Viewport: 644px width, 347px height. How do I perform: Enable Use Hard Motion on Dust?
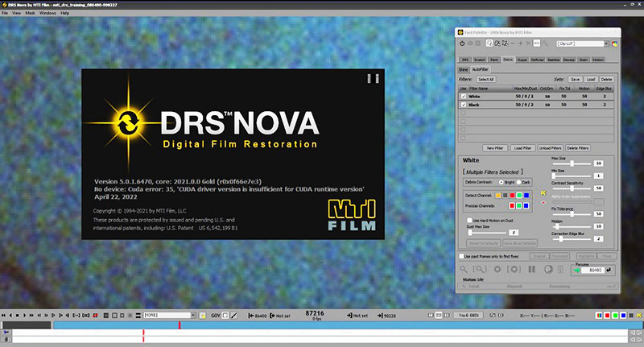[x=469, y=221]
